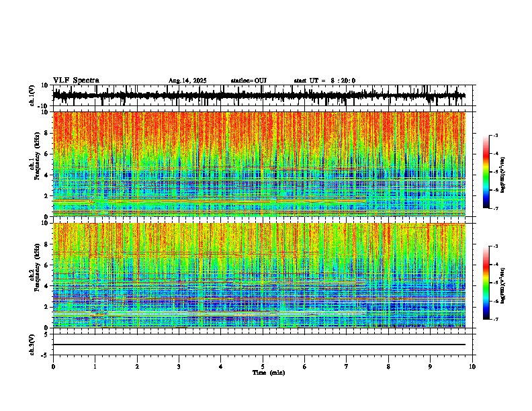
Task: Click the ch.1 PSD color bar
Action: click(x=486, y=172)
